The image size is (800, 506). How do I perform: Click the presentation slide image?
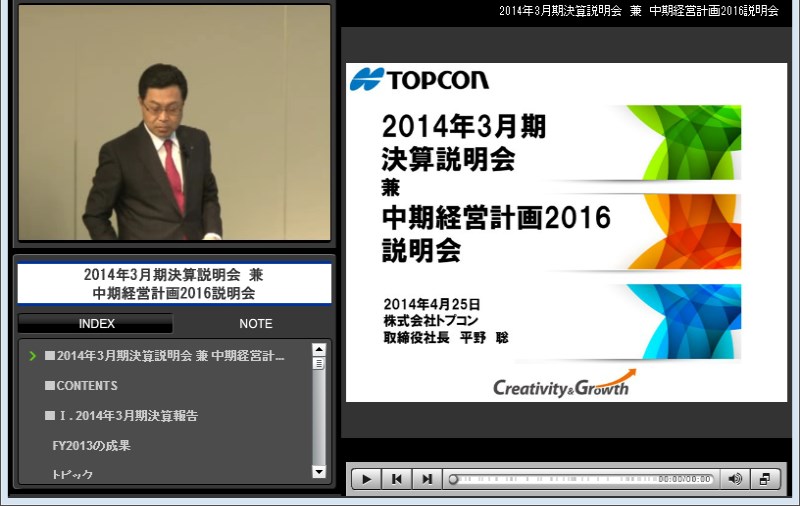[566, 233]
